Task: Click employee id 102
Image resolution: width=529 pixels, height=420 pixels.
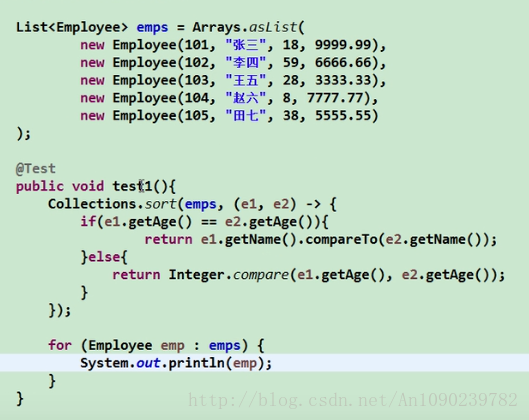Action: click(196, 62)
